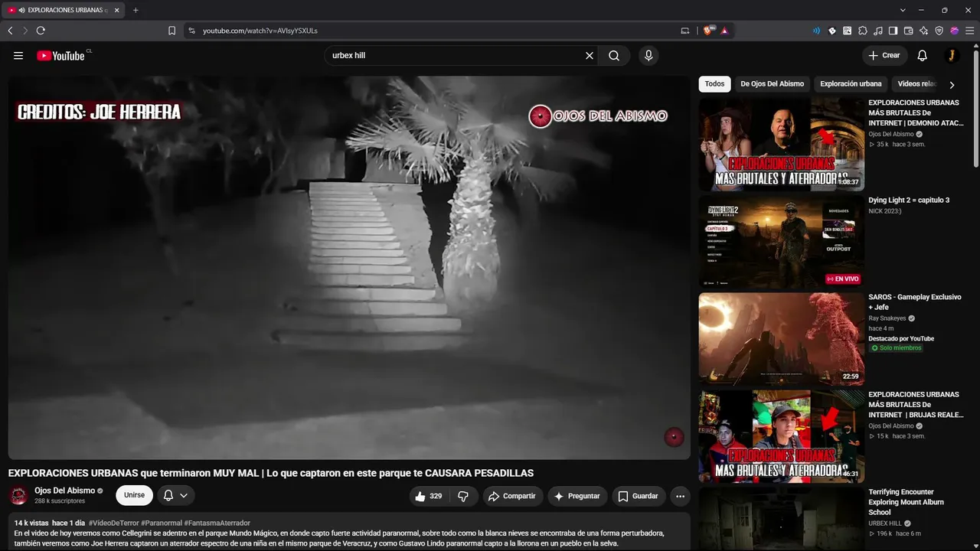Click the Preguntar button
The width and height of the screenshot is (980, 551).
tap(577, 496)
